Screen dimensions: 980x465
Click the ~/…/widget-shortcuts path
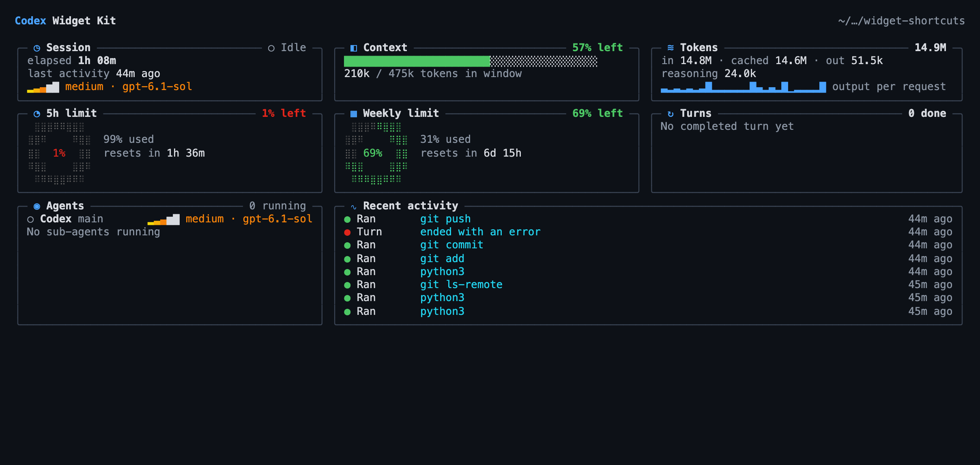pyautogui.click(x=901, y=21)
